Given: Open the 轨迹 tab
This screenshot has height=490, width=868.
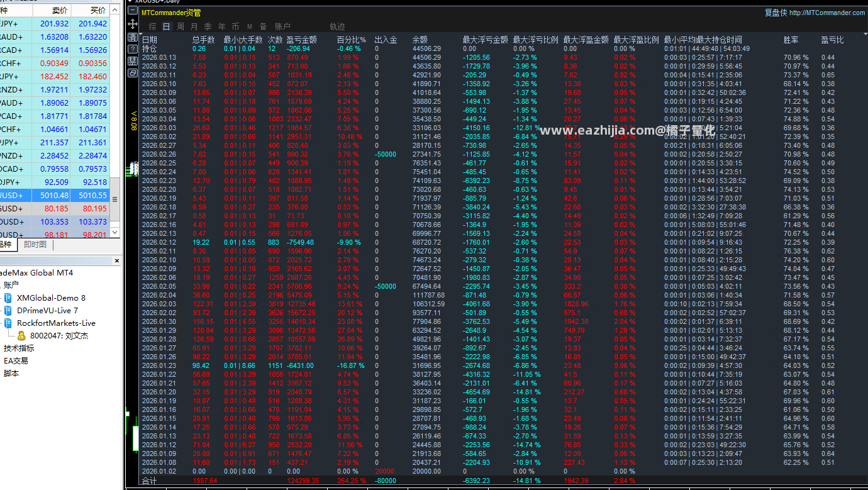Looking at the screenshot, I should [x=338, y=26].
